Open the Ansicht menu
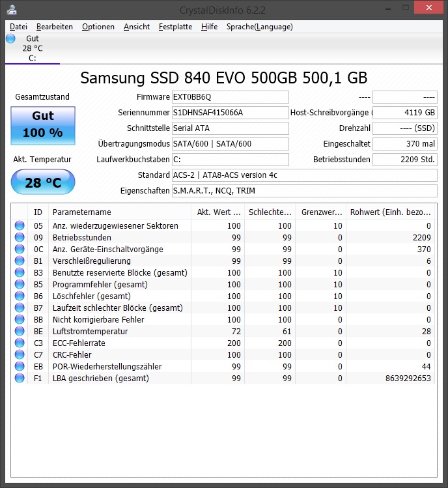 tap(137, 27)
